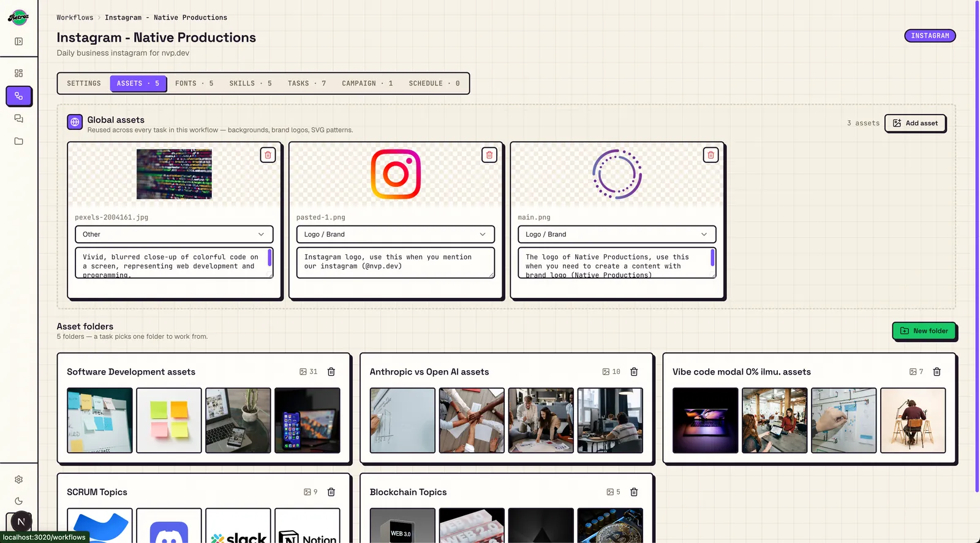The width and height of the screenshot is (980, 543).
Task: Delete the Vibe code modal folder
Action: (937, 372)
